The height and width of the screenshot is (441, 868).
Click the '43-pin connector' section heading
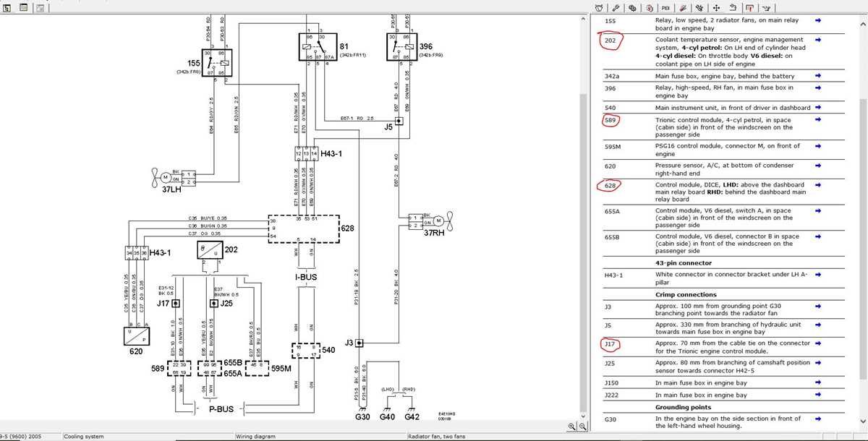point(683,263)
